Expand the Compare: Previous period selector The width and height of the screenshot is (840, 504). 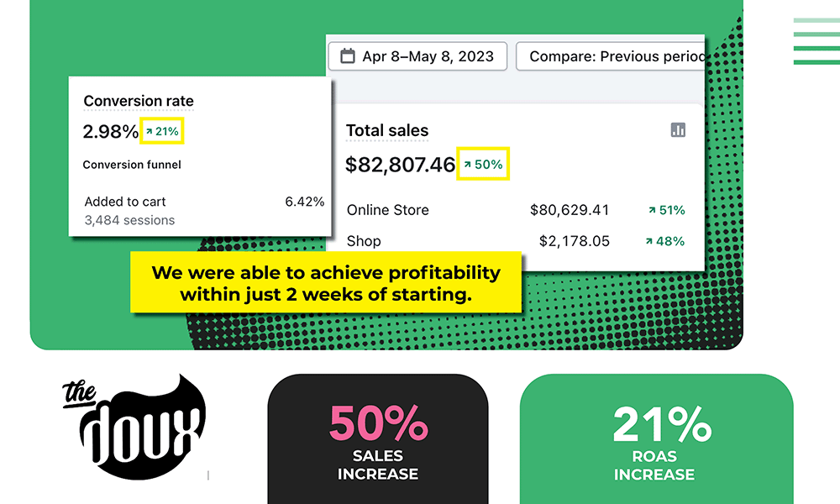[611, 57]
